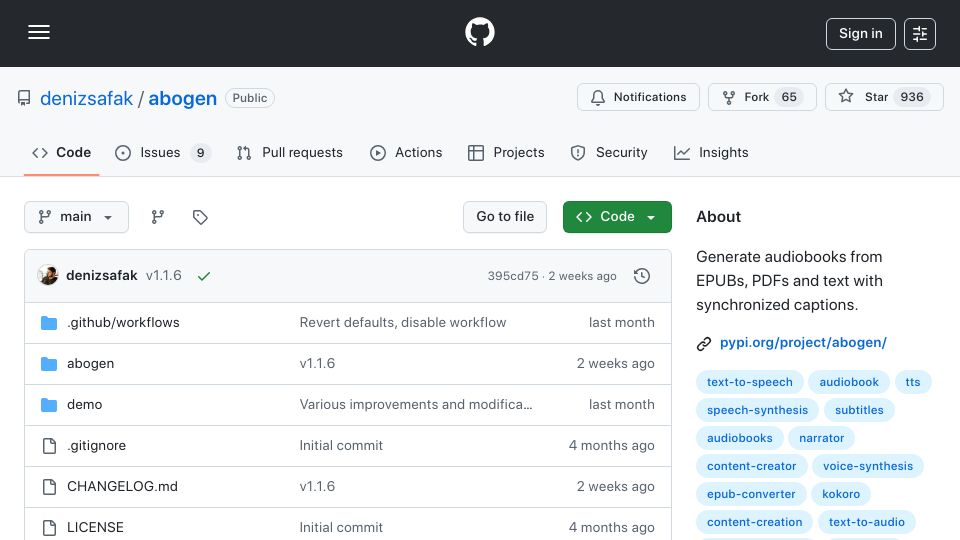Screen dimensions: 960x540
Task: Open the Insights tab
Action: pyautogui.click(x=711, y=152)
